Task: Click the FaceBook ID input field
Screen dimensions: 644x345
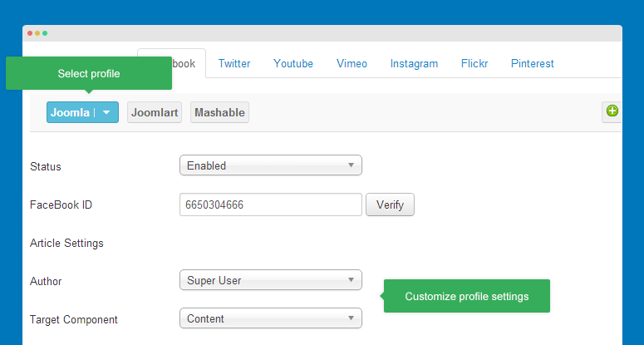Action: coord(270,205)
